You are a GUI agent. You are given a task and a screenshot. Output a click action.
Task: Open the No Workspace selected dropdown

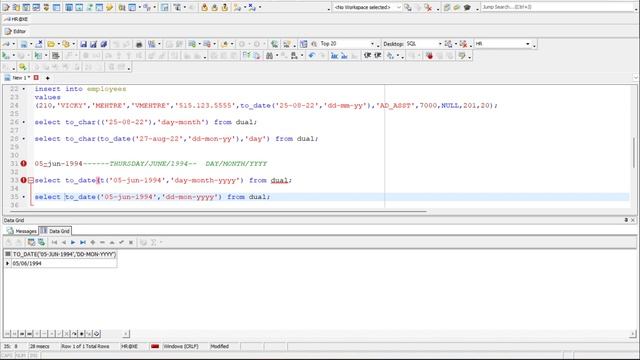click(x=399, y=7)
